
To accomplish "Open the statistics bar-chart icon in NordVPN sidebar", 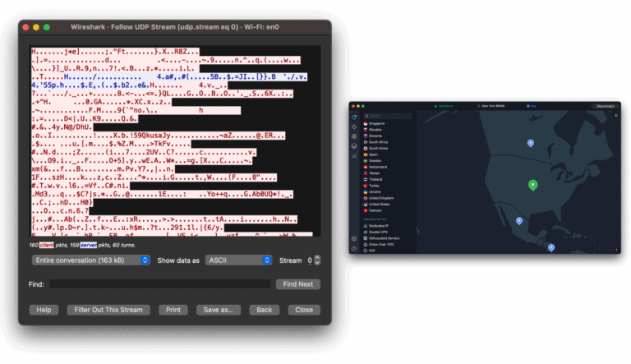I will [354, 155].
